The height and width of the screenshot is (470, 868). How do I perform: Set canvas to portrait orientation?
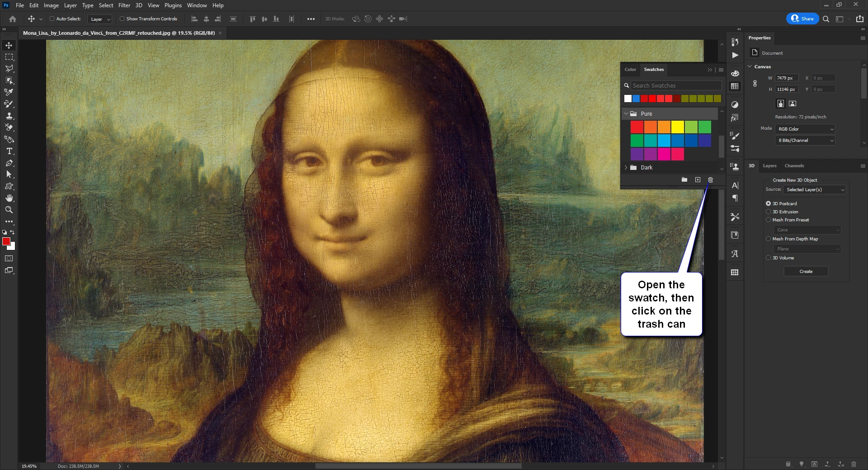pyautogui.click(x=781, y=103)
